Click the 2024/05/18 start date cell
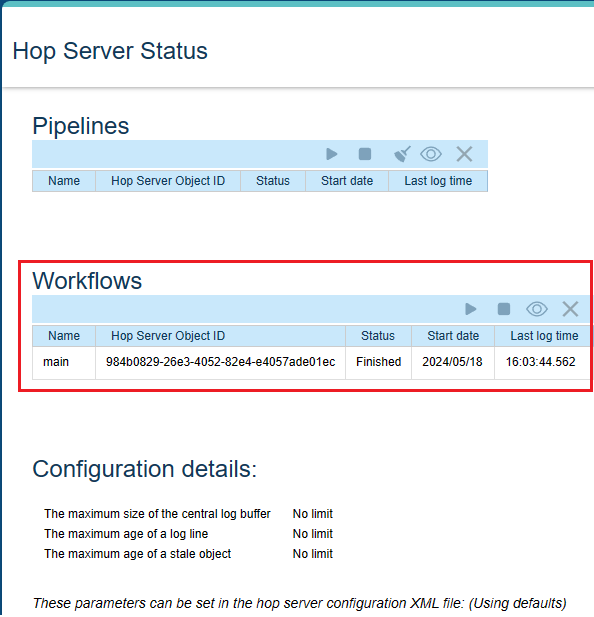 (x=452, y=362)
